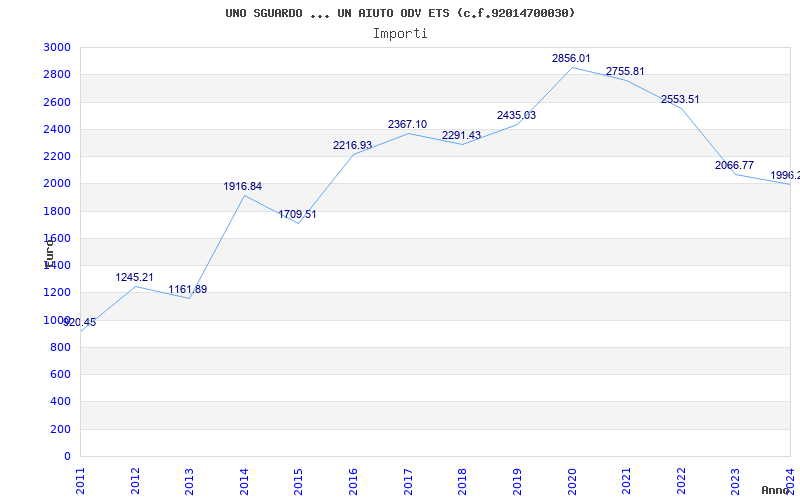Click the 'Anno' x-axis title
Viewport: 800px width, 500px height.
(x=775, y=490)
